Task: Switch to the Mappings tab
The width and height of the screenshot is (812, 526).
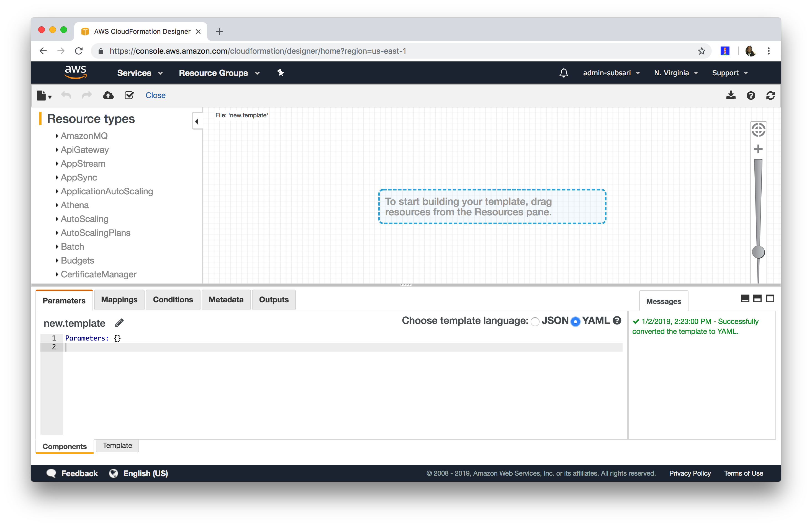Action: tap(119, 300)
